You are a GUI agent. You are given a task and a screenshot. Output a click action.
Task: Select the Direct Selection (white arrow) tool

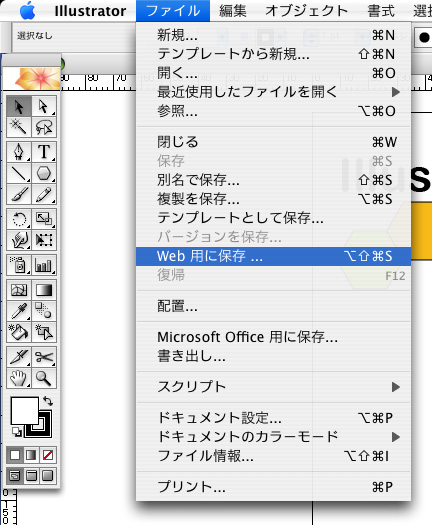tap(44, 106)
